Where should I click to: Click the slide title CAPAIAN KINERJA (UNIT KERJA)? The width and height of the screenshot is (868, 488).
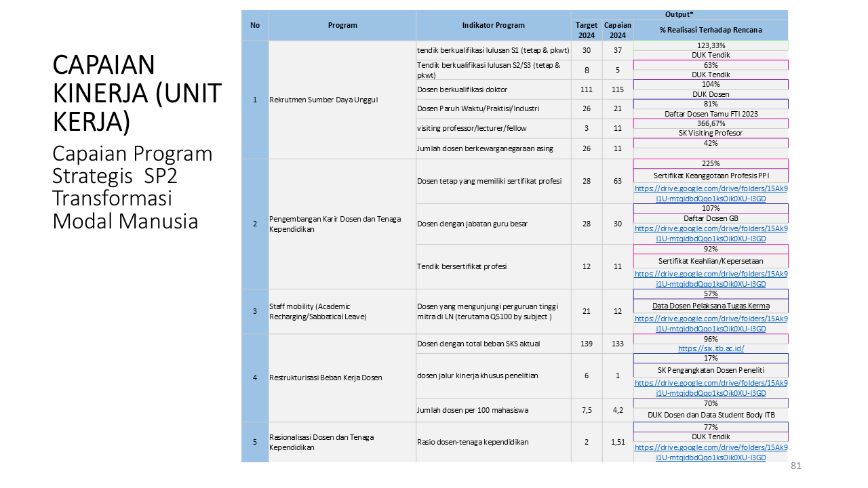click(x=136, y=92)
